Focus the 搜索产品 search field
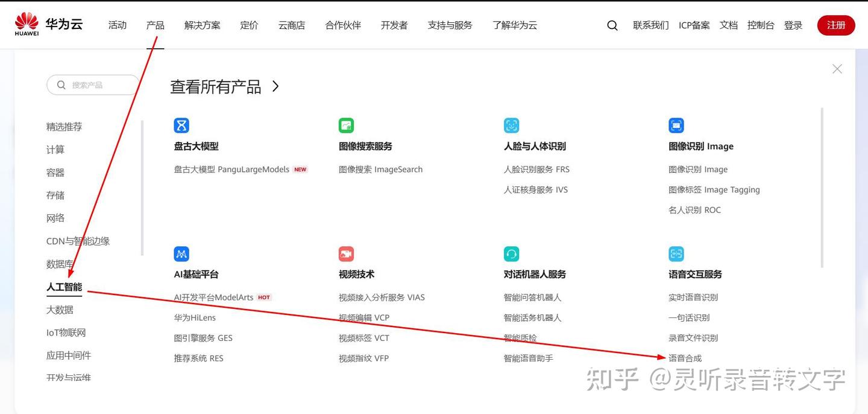Image resolution: width=868 pixels, height=414 pixels. pos(93,85)
